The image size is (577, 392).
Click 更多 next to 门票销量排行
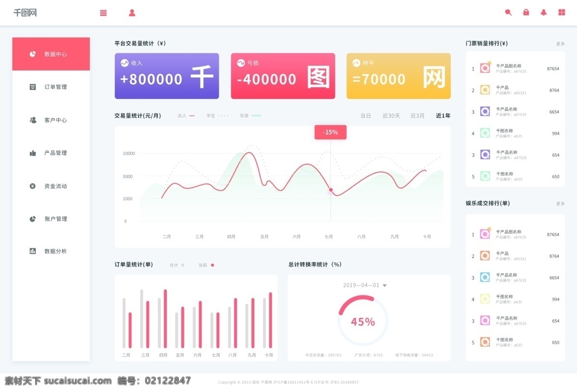tap(561, 44)
